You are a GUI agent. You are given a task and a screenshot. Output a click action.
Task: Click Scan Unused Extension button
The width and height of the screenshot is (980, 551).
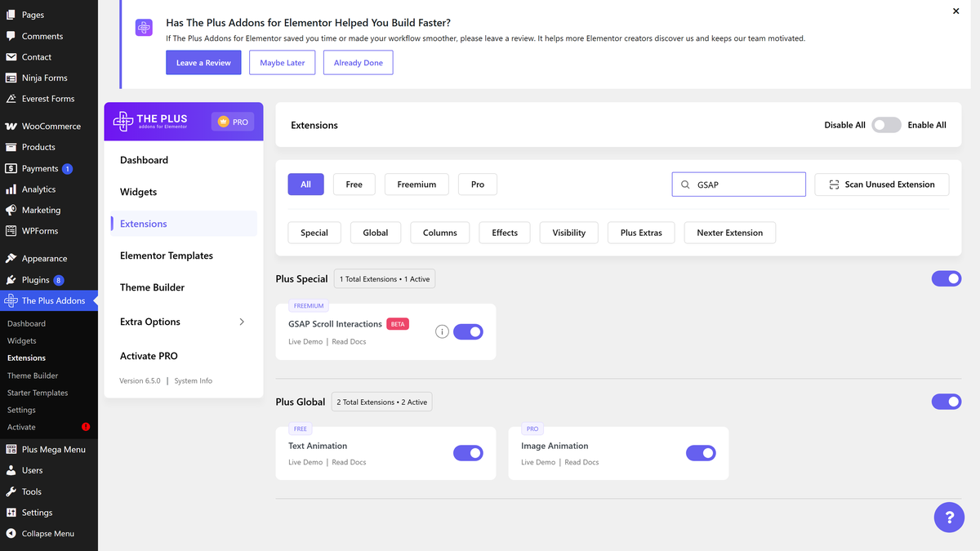click(x=882, y=184)
